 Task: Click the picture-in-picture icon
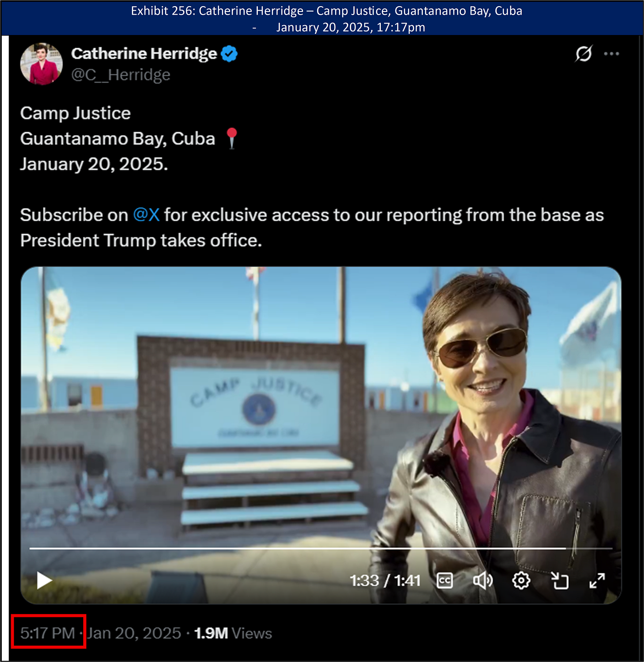point(560,581)
